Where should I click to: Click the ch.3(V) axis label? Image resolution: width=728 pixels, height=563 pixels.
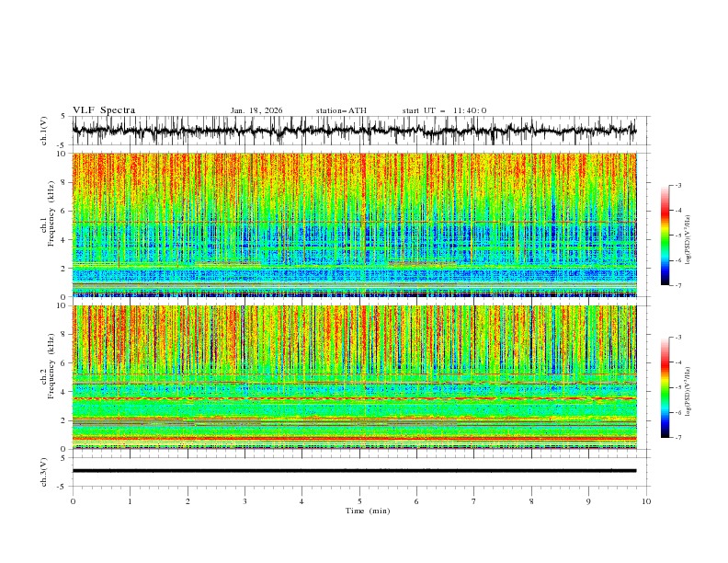(44, 472)
